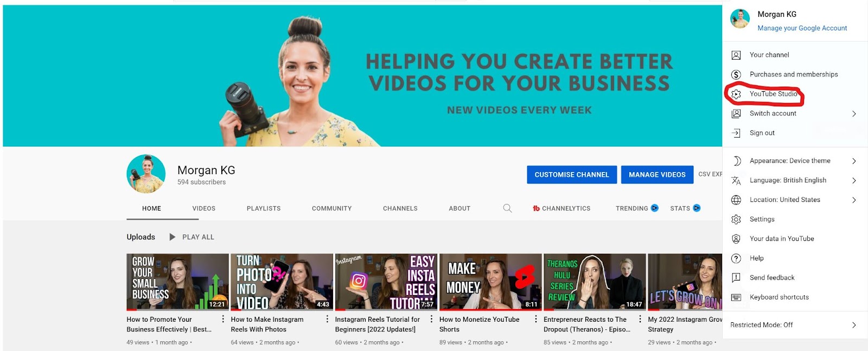Select Send feedback menu entry text
The width and height of the screenshot is (868, 351).
pyautogui.click(x=772, y=278)
